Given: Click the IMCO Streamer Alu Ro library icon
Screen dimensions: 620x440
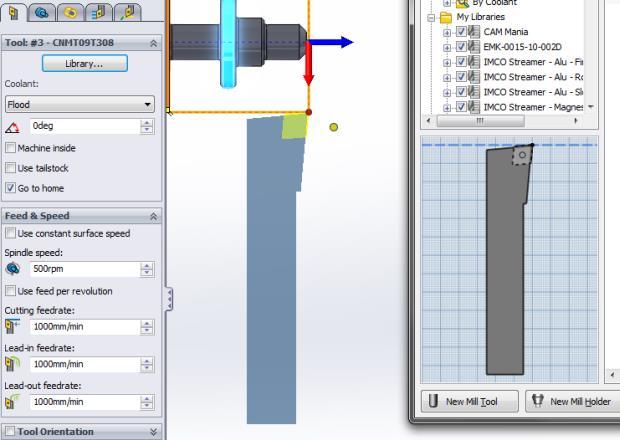Looking at the screenshot, I should point(474,77).
